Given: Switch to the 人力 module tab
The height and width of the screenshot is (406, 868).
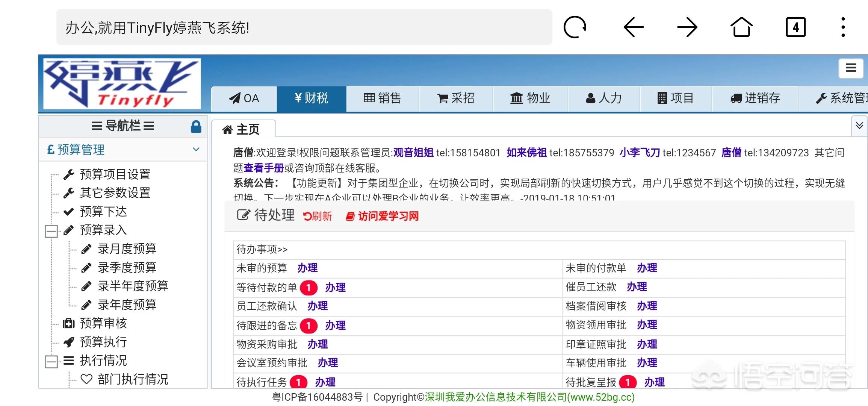Looking at the screenshot, I should point(604,98).
